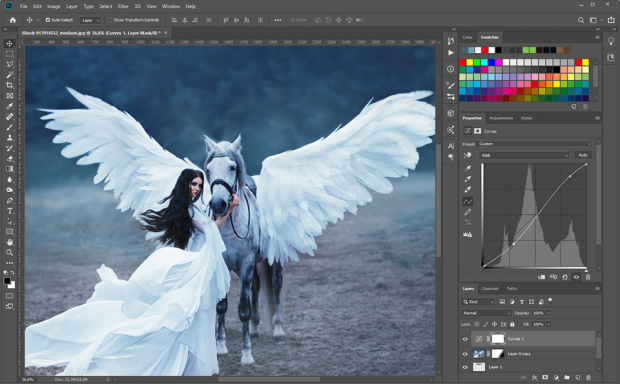
Task: Select the Rectangular Marquee tool
Action: click(9, 54)
